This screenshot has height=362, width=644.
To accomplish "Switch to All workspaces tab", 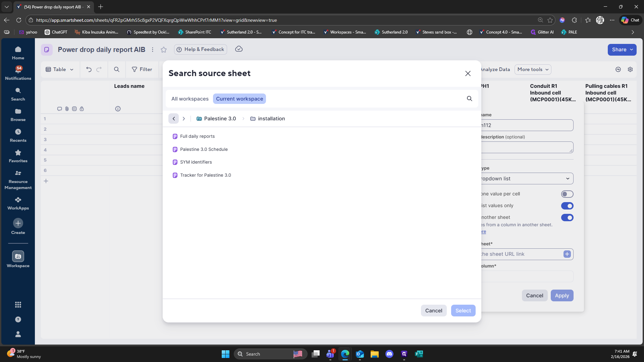I will (190, 99).
